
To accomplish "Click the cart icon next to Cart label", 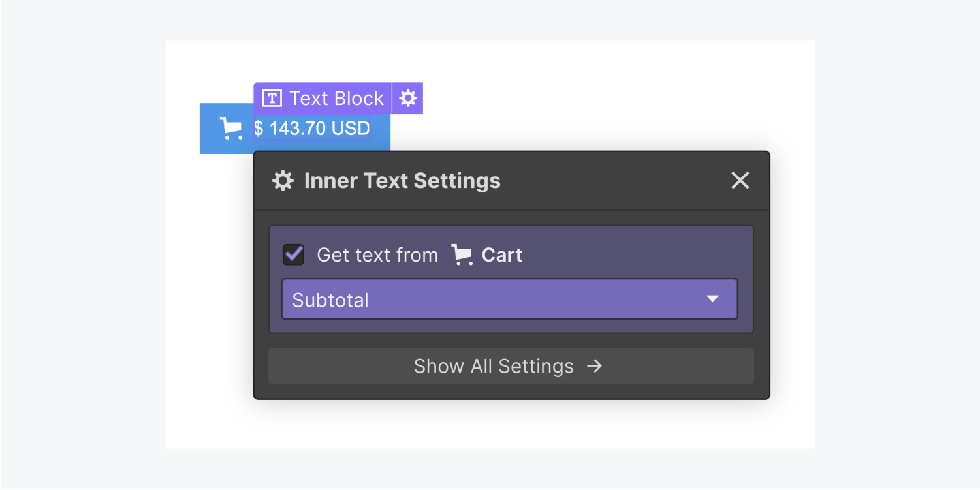I will click(462, 254).
